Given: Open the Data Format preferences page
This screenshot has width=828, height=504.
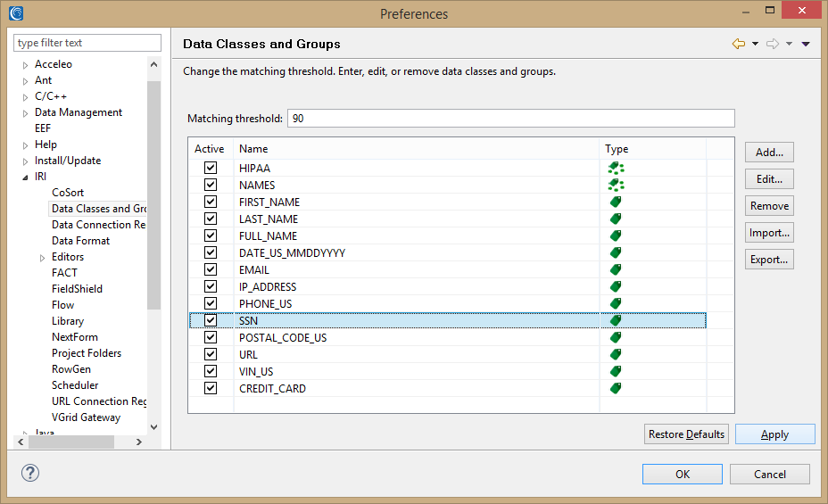Looking at the screenshot, I should [x=81, y=241].
